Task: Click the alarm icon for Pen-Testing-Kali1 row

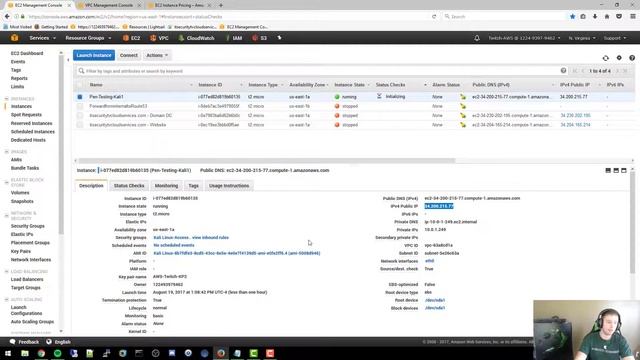Action: click(463, 97)
